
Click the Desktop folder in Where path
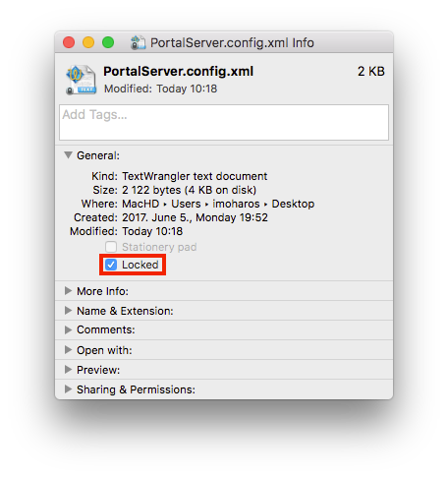tap(293, 204)
